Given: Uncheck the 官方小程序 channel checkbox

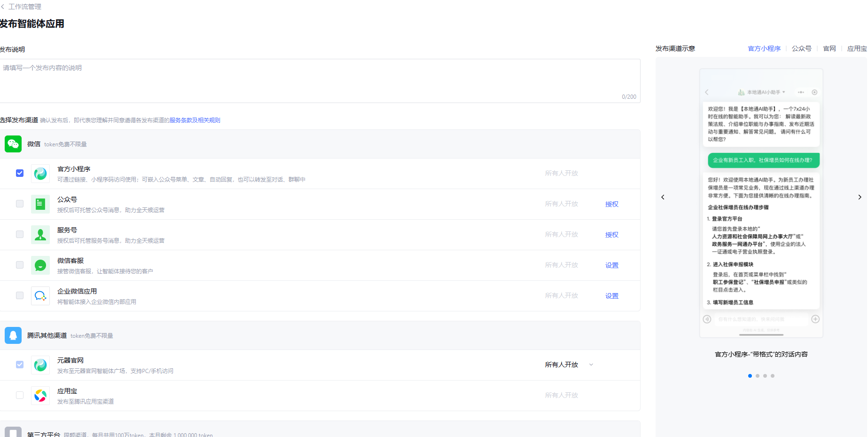Looking at the screenshot, I should [x=20, y=173].
